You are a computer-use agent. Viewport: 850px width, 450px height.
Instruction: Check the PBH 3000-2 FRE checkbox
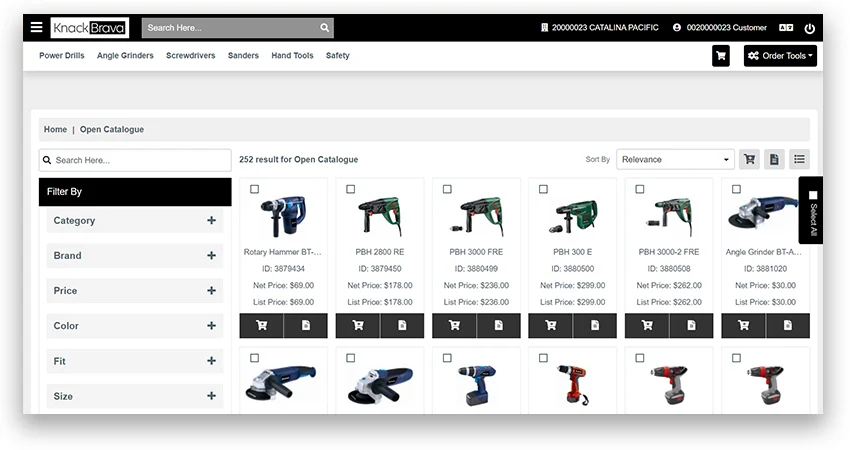(x=640, y=189)
